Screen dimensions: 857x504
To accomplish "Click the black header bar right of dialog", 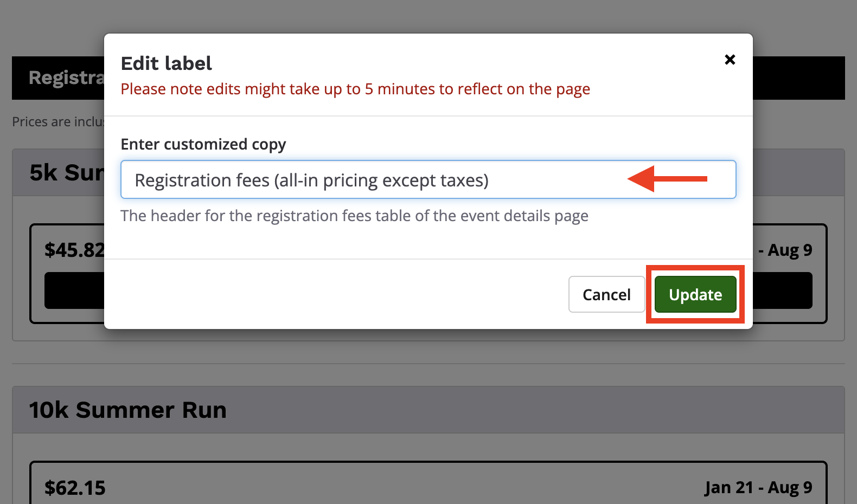I will (x=798, y=78).
